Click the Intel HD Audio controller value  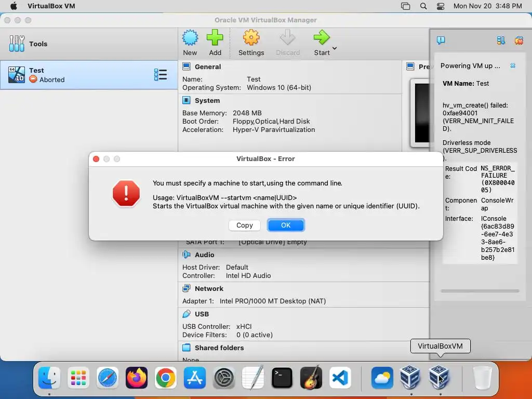coord(248,276)
